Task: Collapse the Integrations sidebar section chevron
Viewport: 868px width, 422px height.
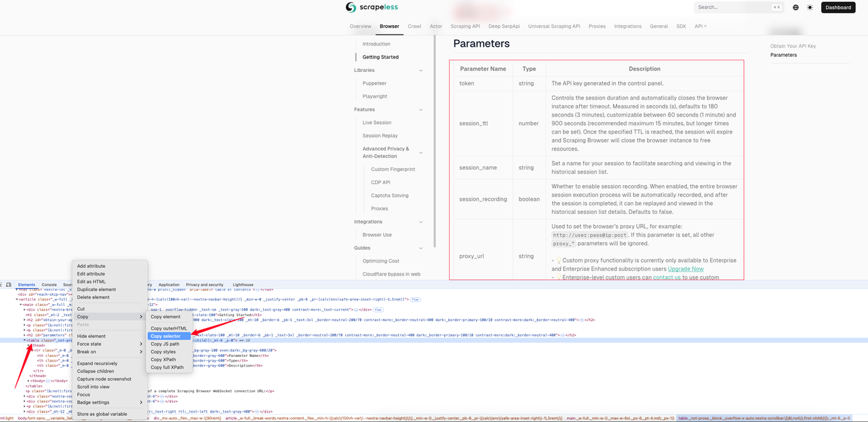Action: 421,222
